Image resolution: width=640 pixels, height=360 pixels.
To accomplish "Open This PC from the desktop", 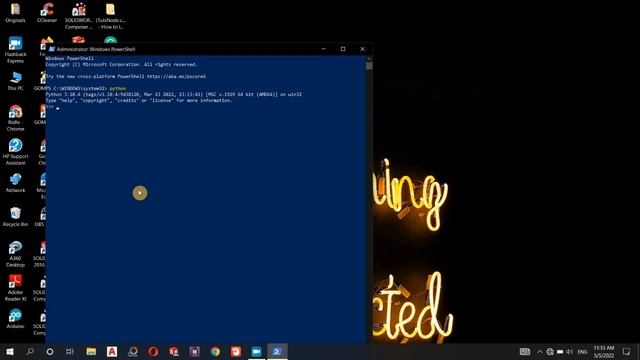I will click(x=15, y=80).
